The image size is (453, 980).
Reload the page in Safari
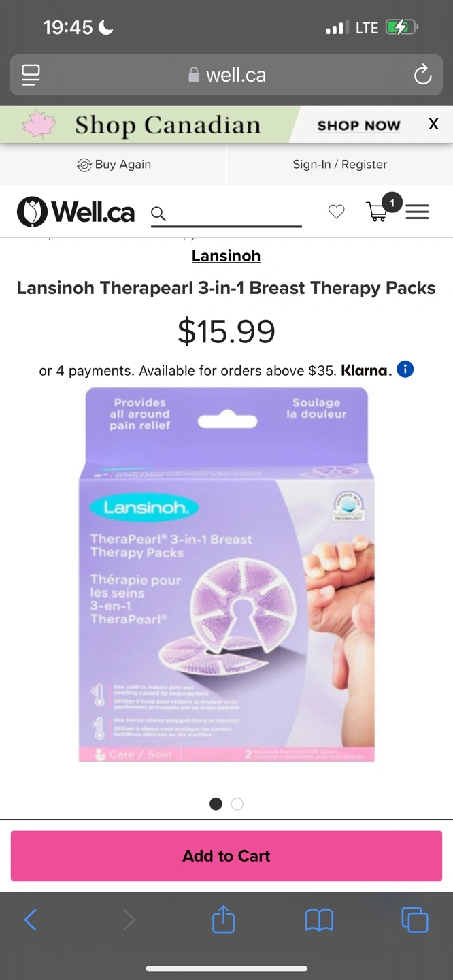(x=422, y=75)
